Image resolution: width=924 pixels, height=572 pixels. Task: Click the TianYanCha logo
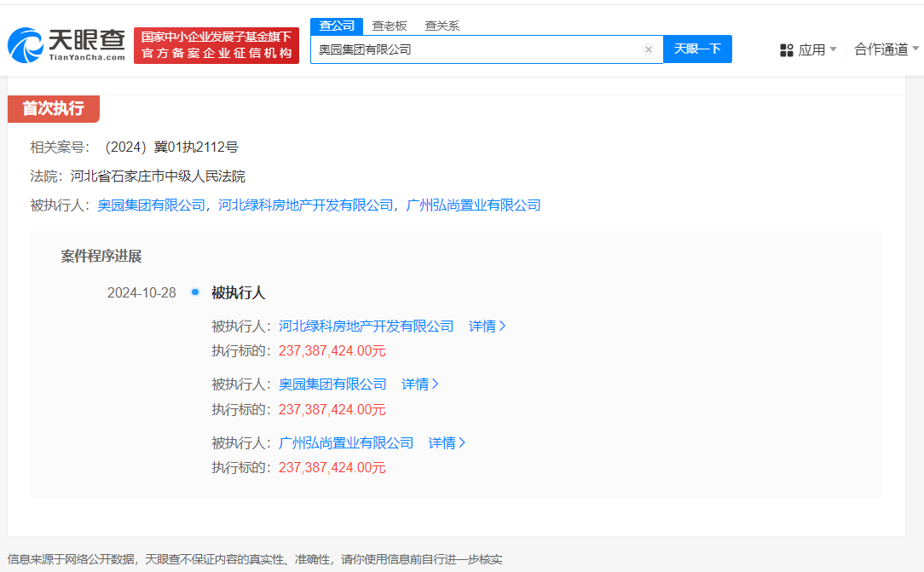(66, 45)
